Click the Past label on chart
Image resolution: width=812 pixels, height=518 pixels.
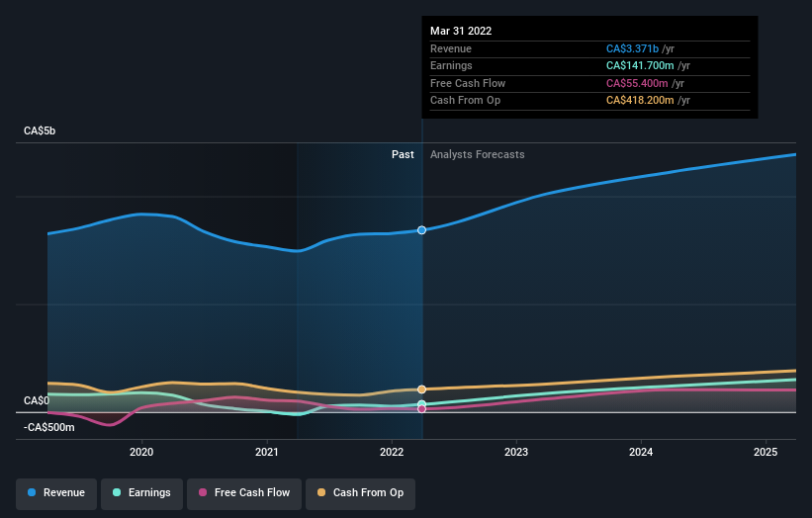pos(403,155)
